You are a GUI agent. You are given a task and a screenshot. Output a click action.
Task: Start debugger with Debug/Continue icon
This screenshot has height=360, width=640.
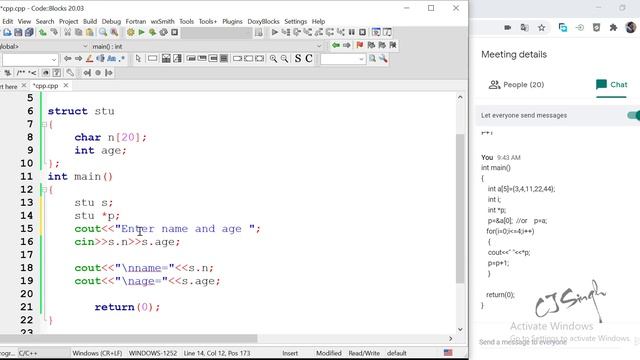(x=275, y=32)
